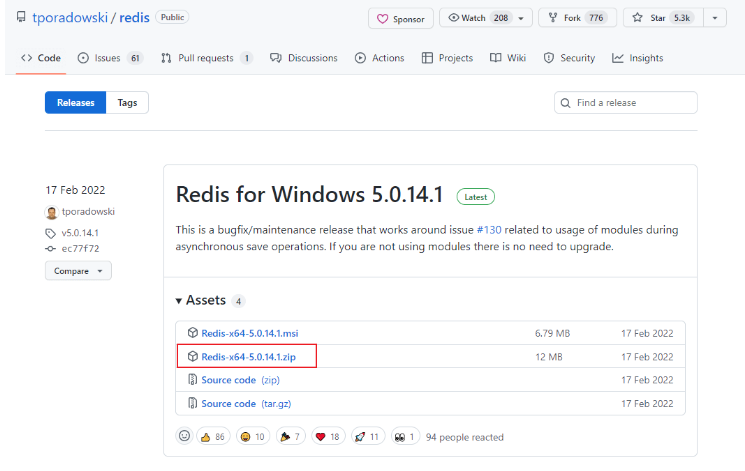The image size is (745, 471).
Task: Star the repository with 5.3k stars
Action: coord(663,18)
